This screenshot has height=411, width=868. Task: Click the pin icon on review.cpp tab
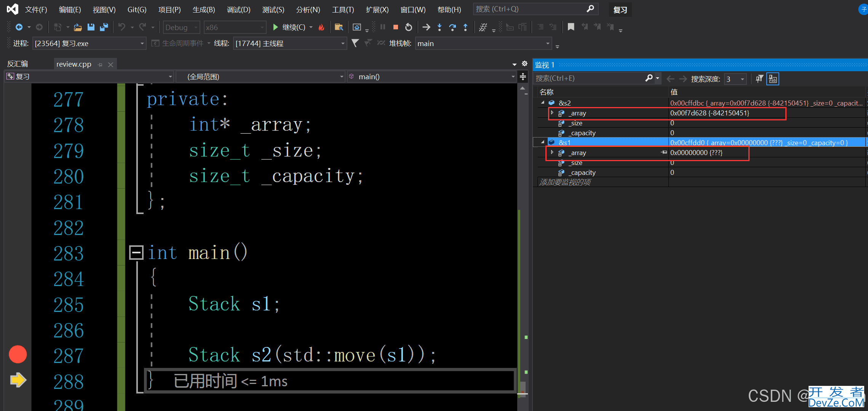[100, 65]
